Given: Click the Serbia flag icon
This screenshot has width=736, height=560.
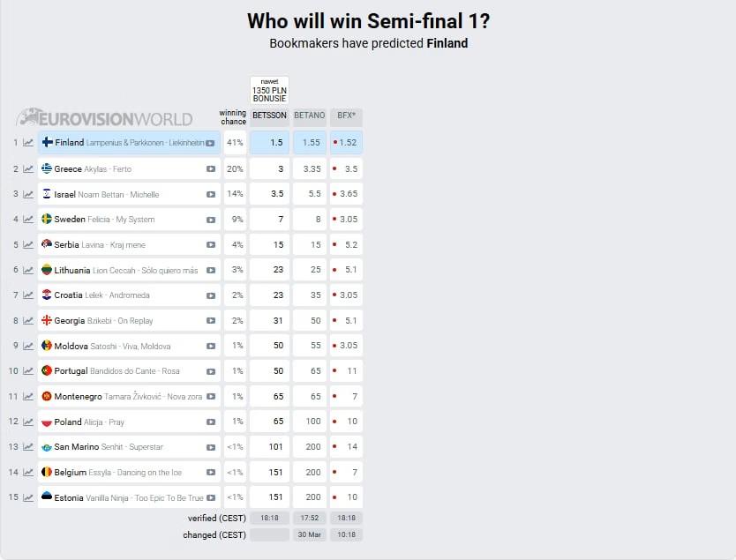Looking at the screenshot, I should click(x=47, y=244).
